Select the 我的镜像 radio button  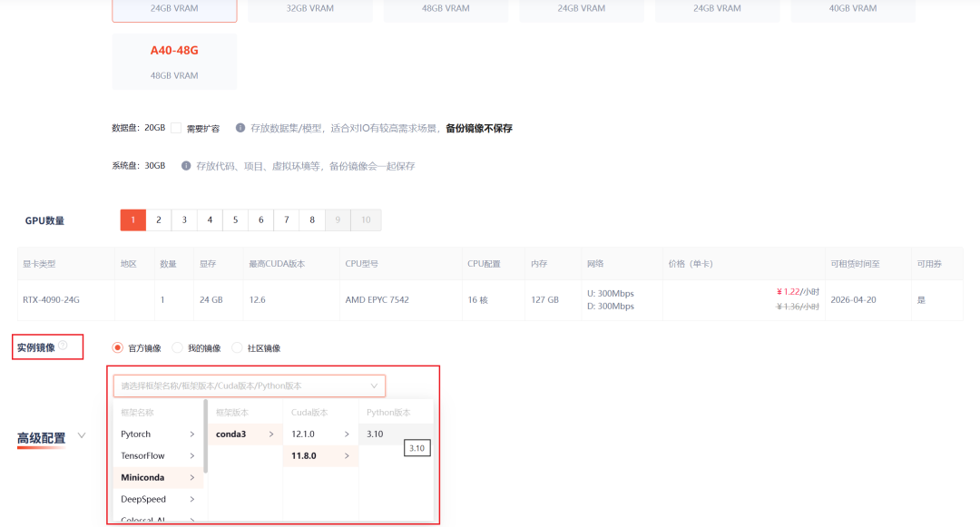coord(180,346)
